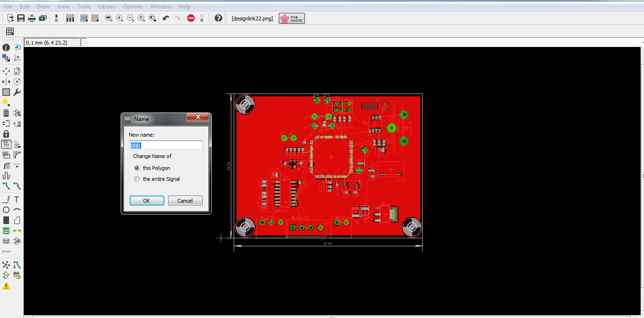The image size is (644, 318).
Task: Click the Undo arrow
Action: click(x=166, y=18)
